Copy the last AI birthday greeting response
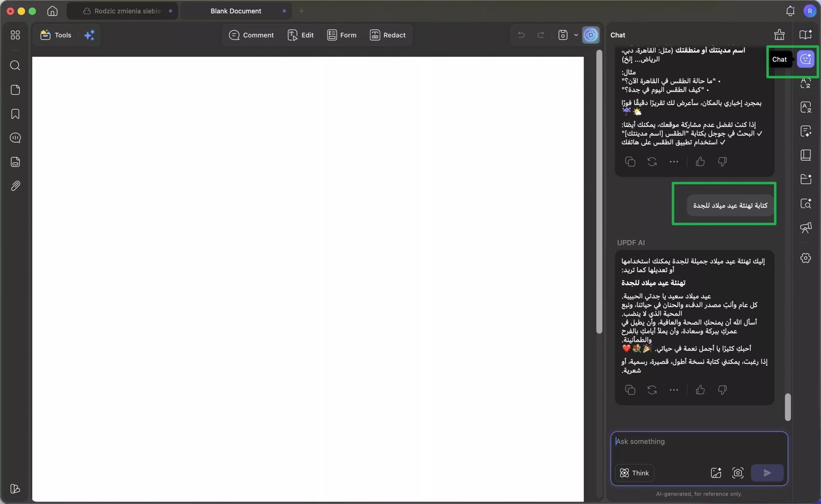The image size is (821, 504). (630, 390)
